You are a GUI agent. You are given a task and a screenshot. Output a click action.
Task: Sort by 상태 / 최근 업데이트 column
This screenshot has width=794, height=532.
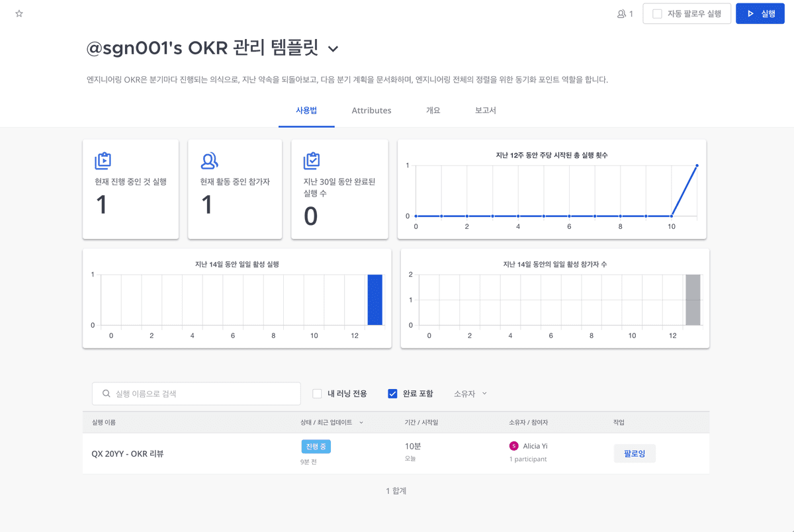click(x=331, y=422)
